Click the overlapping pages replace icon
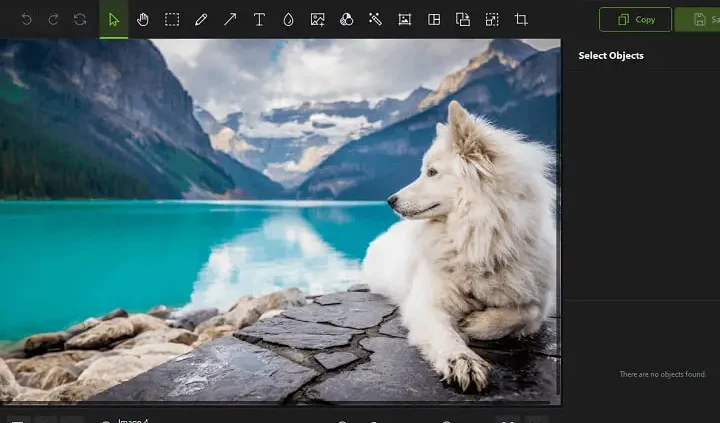 (x=463, y=19)
